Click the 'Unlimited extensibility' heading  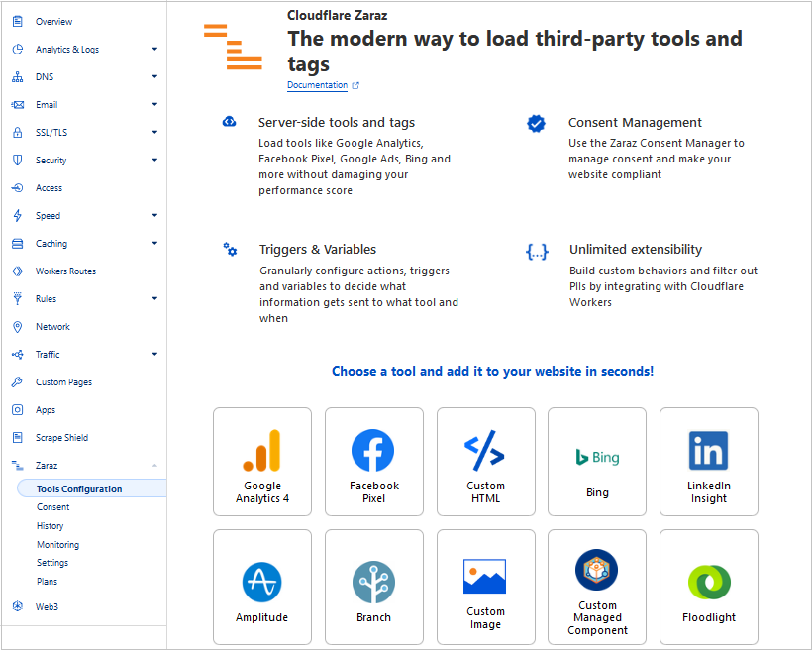[x=636, y=250]
